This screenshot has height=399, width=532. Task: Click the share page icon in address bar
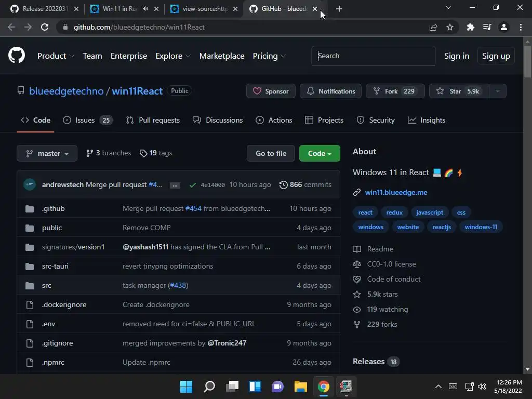(x=433, y=27)
